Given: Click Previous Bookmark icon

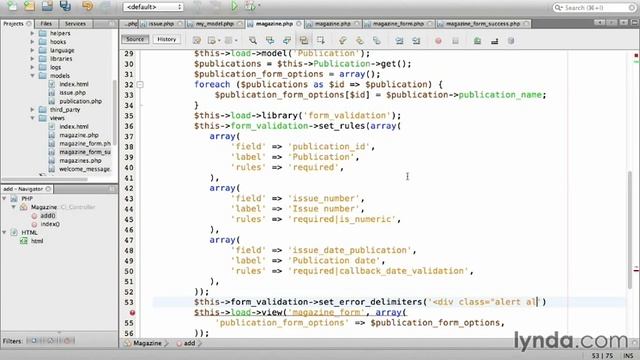Looking at the screenshot, I should [x=343, y=40].
